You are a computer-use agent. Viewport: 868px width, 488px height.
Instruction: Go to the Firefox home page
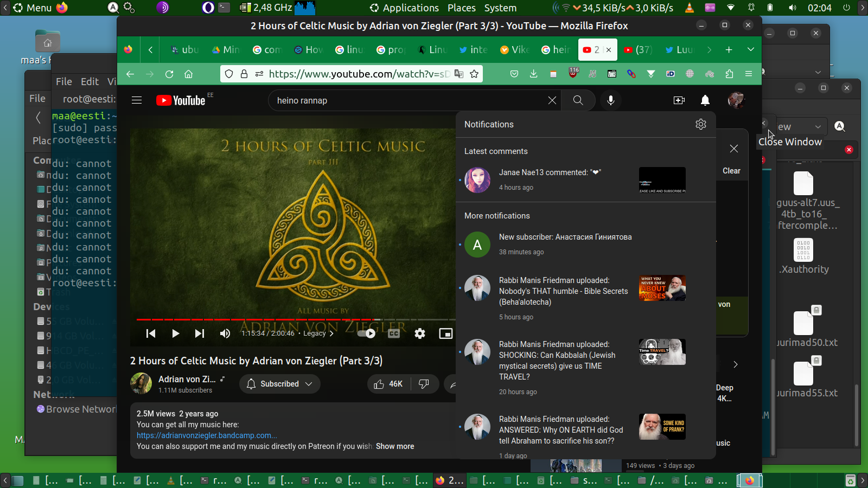click(x=189, y=74)
